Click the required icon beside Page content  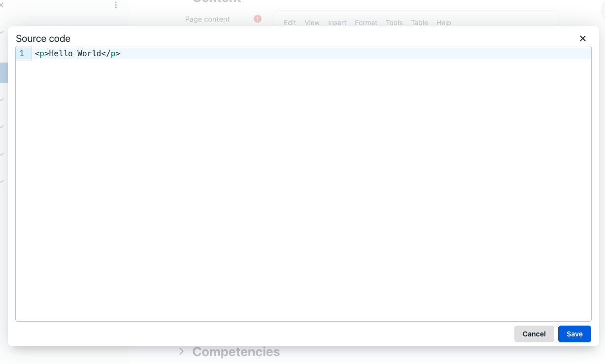(x=258, y=19)
